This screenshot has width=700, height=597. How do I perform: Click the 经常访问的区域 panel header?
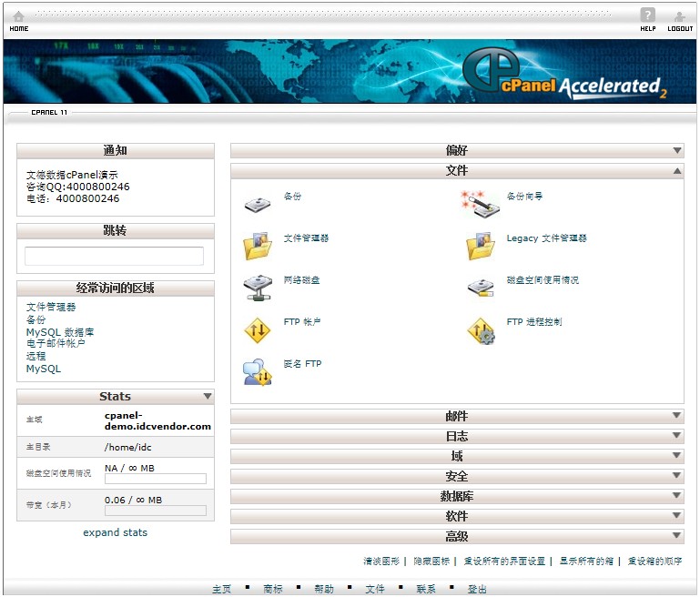pos(116,288)
